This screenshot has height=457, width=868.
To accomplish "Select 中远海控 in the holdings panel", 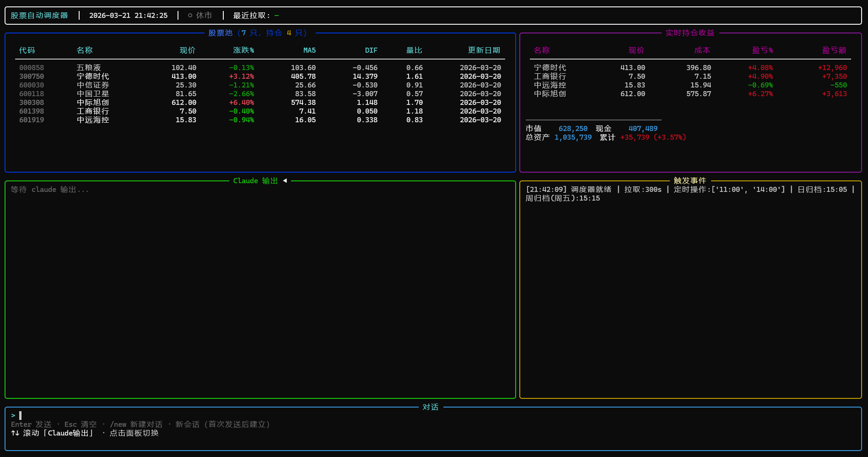I will click(x=550, y=85).
